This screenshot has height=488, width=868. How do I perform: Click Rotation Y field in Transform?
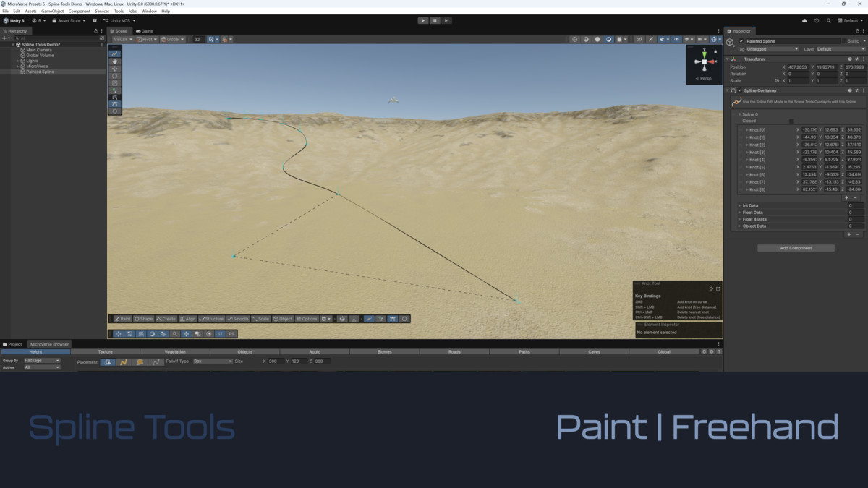[x=827, y=74]
